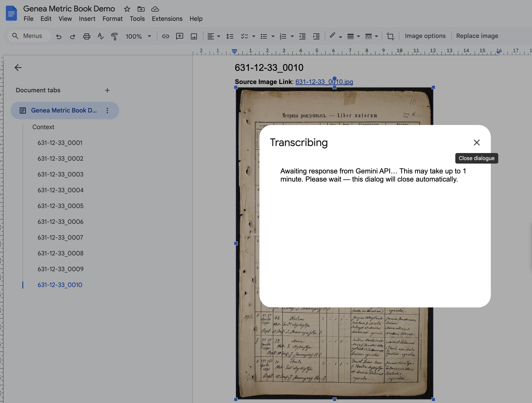532x403 pixels.
Task: Click the print icon
Action: pos(87,36)
